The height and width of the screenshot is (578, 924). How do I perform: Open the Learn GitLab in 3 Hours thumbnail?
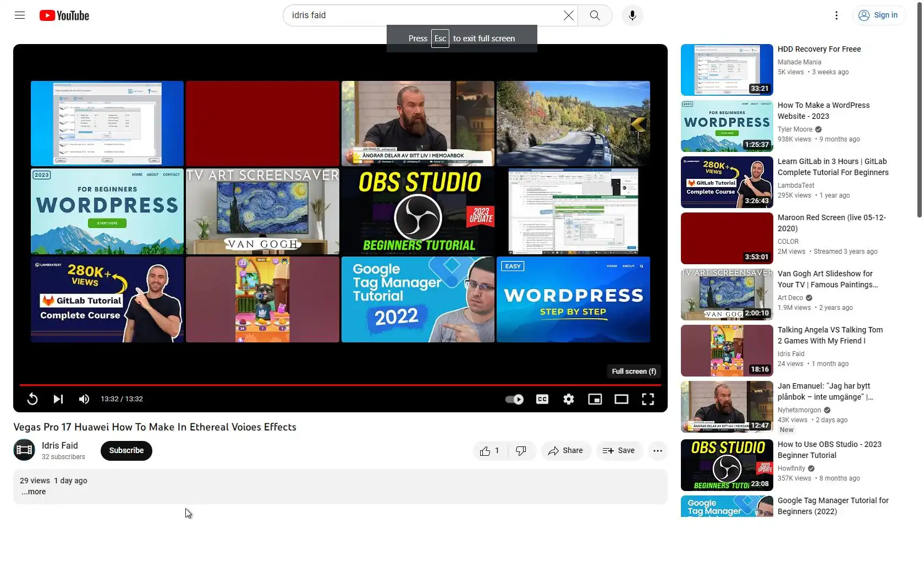pos(727,182)
